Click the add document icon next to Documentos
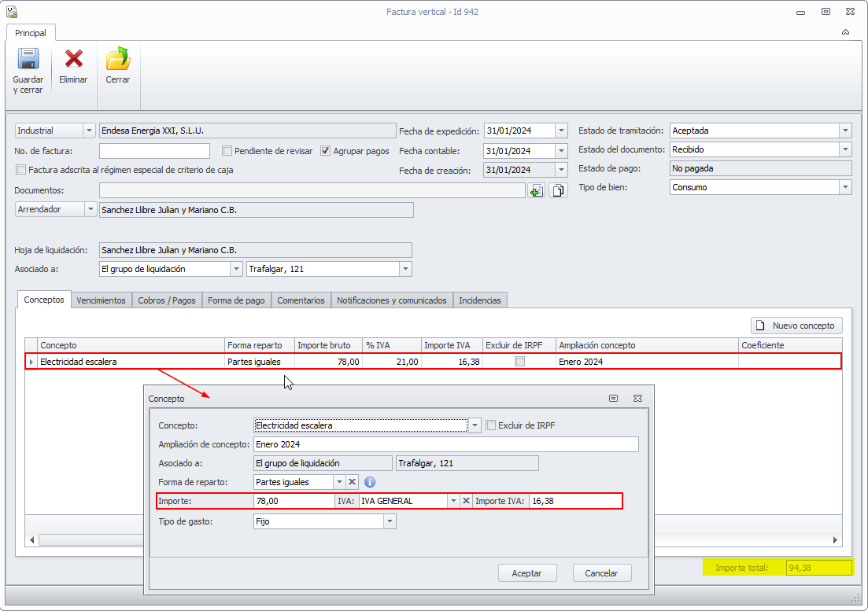The height and width of the screenshot is (611, 868). pos(536,190)
